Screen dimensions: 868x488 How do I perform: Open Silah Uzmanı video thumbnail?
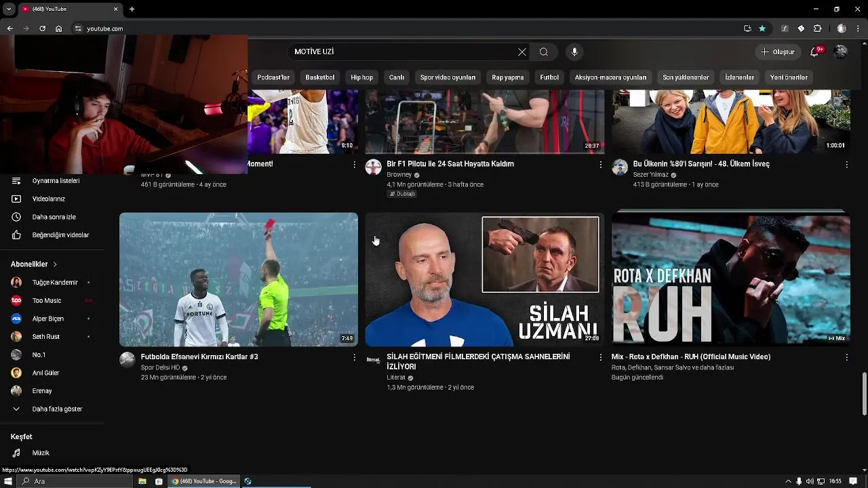tap(485, 280)
